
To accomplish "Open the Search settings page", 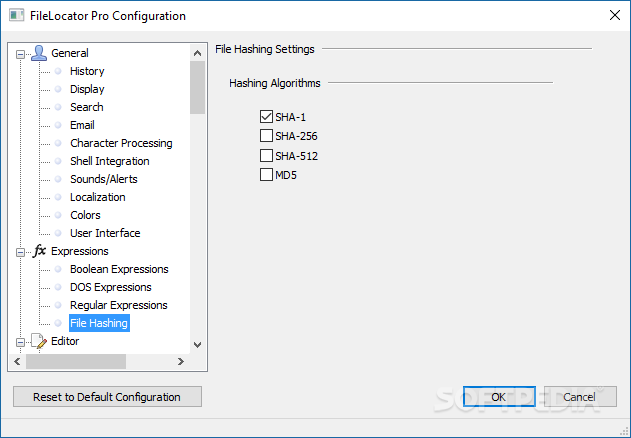I will [x=87, y=107].
